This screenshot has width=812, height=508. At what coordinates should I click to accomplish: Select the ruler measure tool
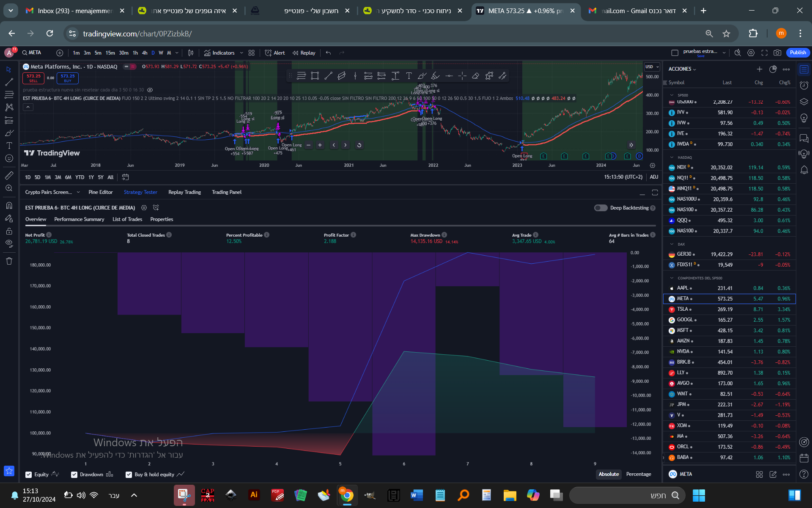[x=9, y=175]
